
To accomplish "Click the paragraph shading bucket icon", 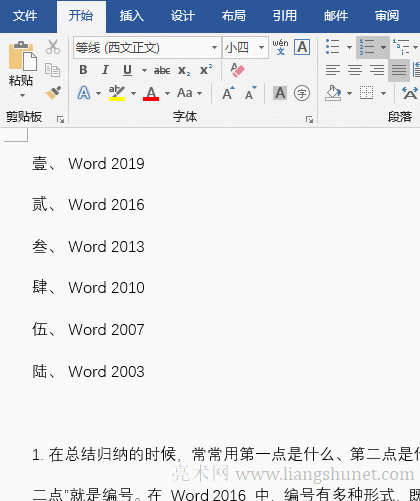I will click(333, 93).
